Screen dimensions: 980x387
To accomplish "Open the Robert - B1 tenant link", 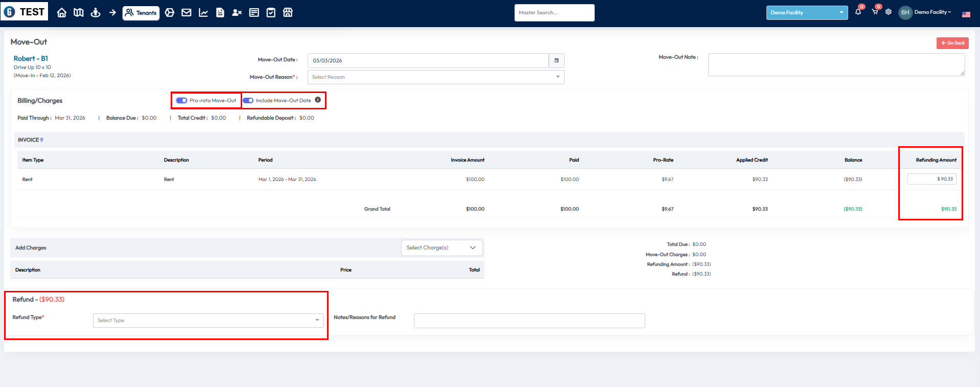I will click(31, 59).
